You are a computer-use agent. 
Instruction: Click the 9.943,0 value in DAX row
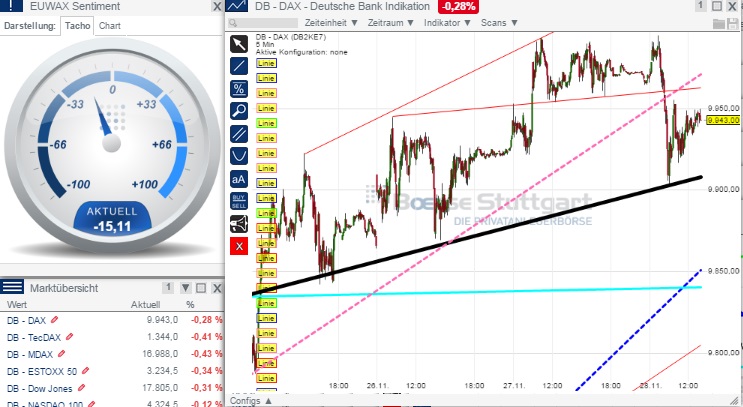pyautogui.click(x=162, y=320)
